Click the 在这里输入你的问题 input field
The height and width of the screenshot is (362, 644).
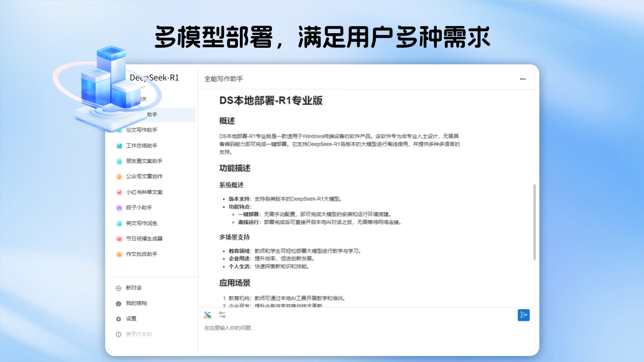tap(352, 328)
